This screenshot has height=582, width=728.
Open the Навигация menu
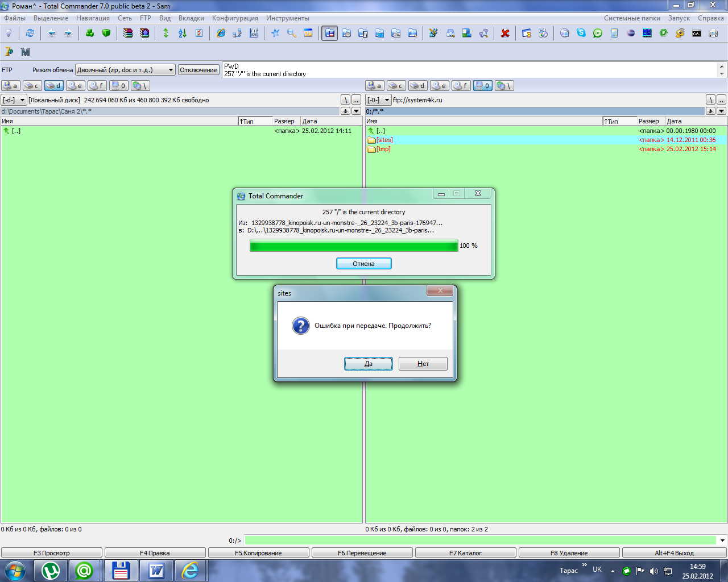point(93,18)
